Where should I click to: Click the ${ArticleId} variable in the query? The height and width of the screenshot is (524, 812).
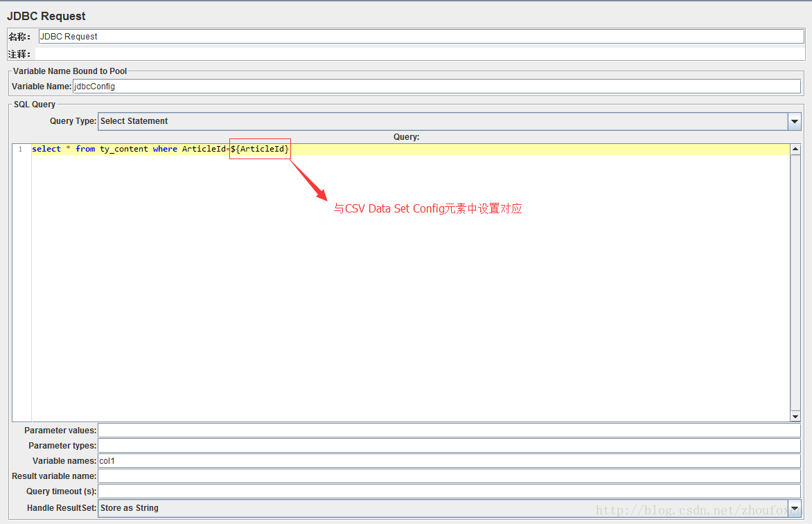point(259,149)
